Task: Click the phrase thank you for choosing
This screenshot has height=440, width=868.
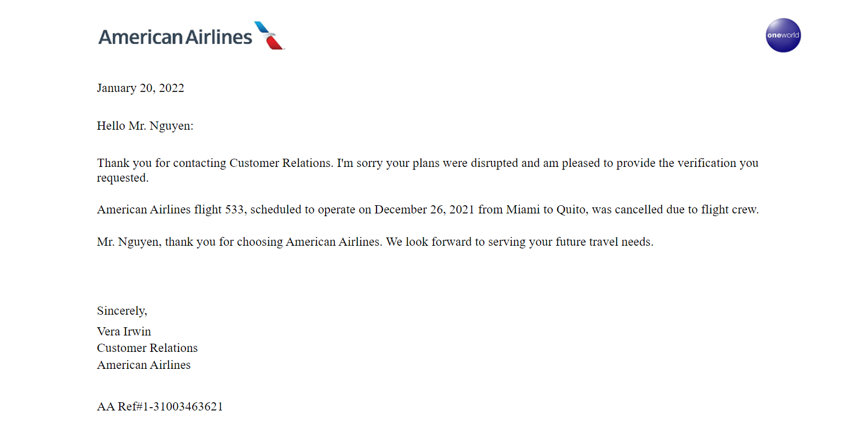Action: tap(224, 242)
